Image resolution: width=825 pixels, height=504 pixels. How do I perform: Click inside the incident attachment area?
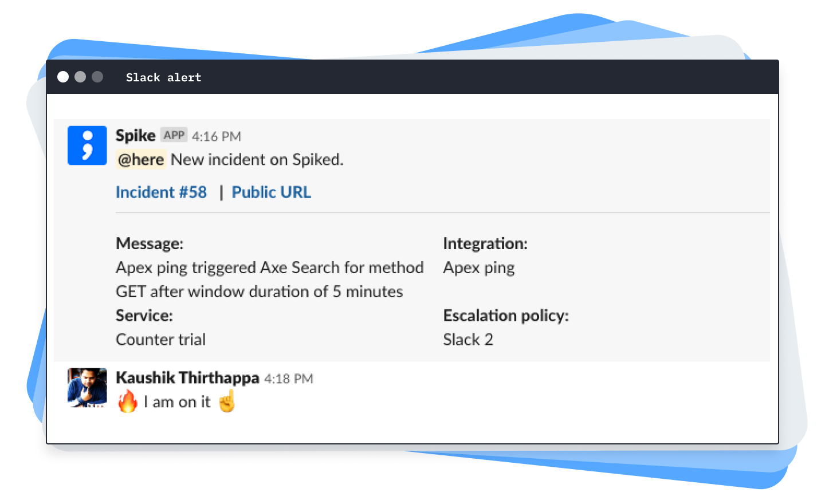412,241
